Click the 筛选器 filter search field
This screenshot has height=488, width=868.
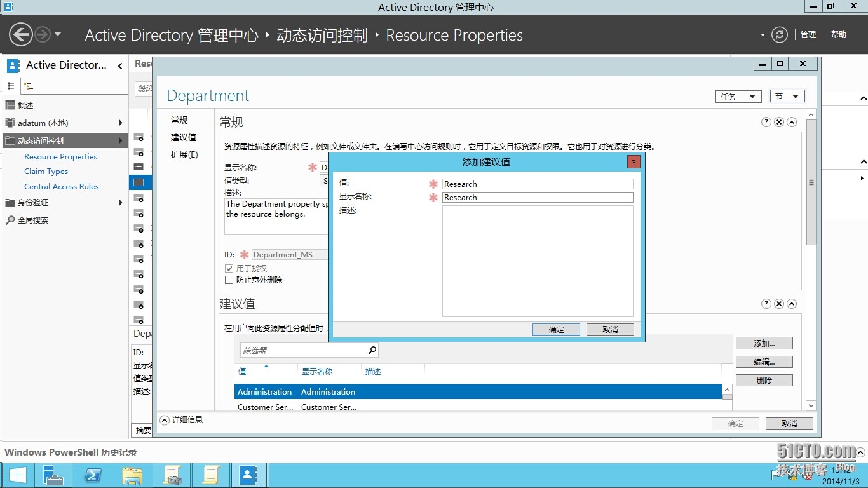pos(305,349)
